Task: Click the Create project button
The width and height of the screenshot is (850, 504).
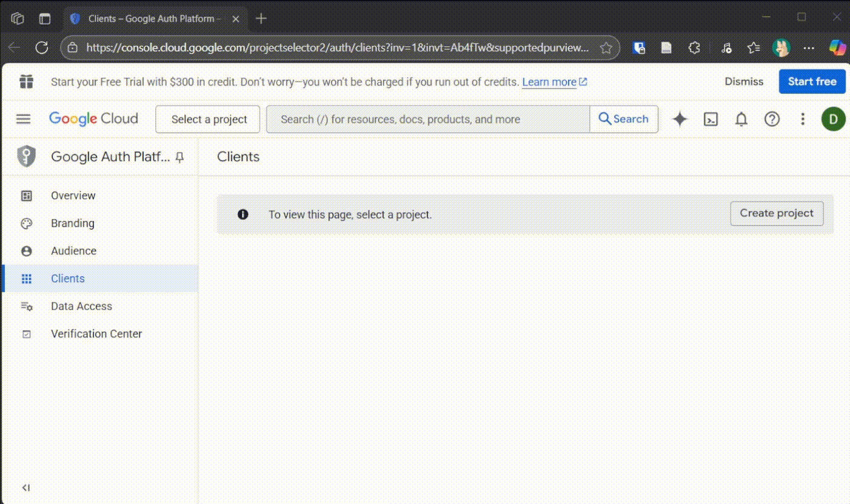Action: tap(777, 213)
